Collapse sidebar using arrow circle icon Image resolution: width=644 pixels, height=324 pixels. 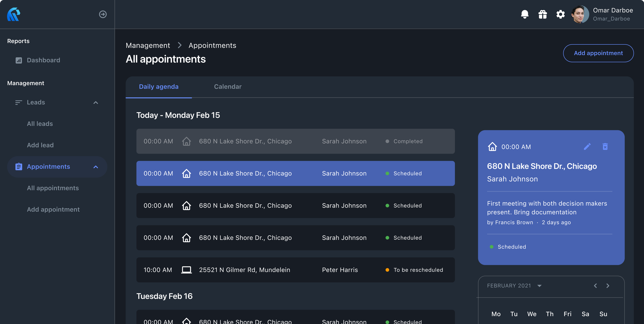click(103, 14)
